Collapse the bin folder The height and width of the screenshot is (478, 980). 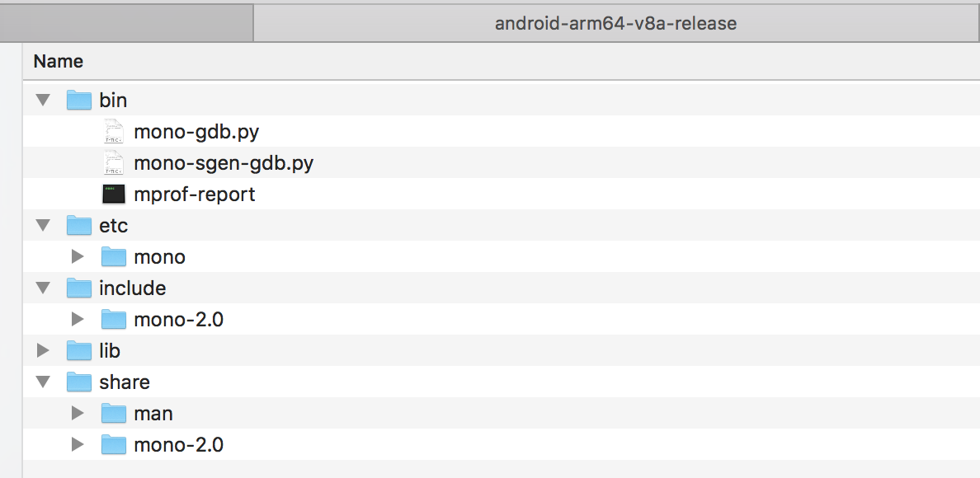tap(42, 99)
